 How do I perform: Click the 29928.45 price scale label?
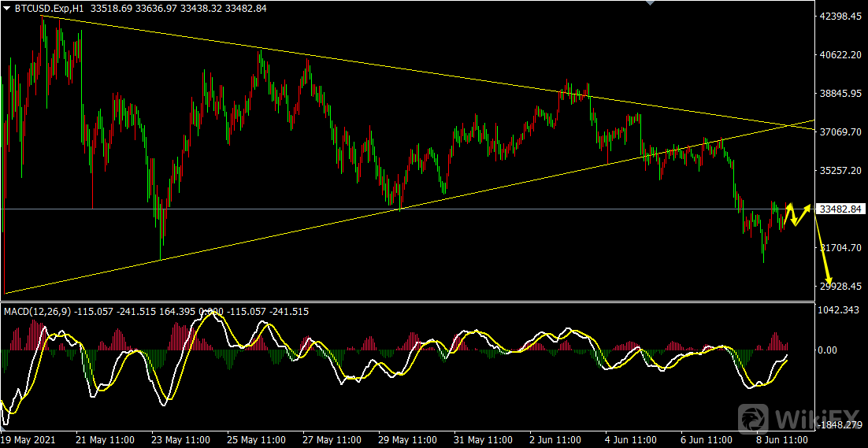click(841, 287)
